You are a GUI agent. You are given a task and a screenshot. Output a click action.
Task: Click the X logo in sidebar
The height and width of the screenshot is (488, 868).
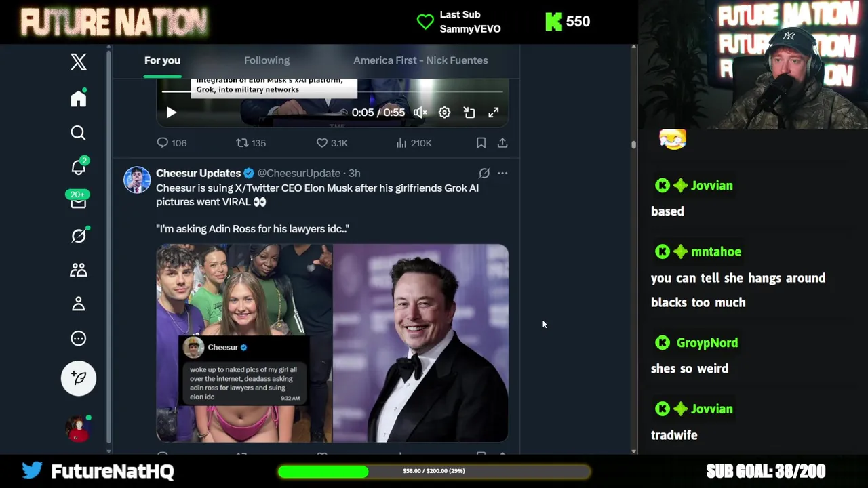tap(79, 62)
